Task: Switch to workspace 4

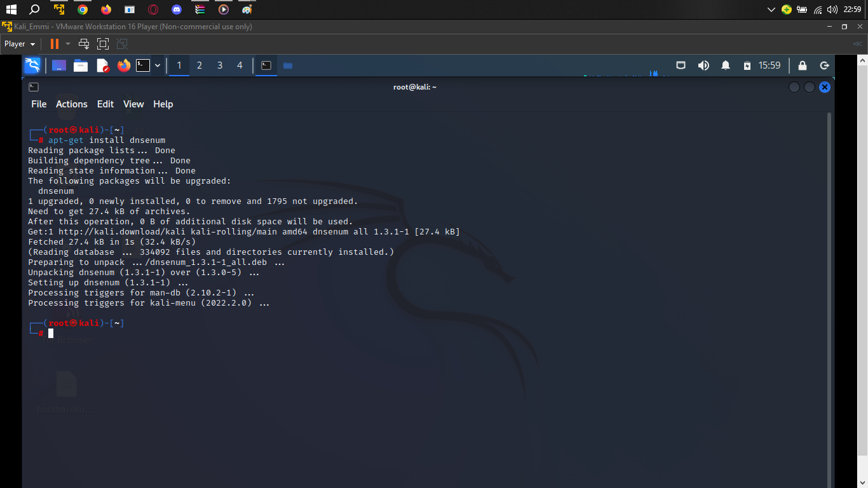Action: pyautogui.click(x=240, y=65)
